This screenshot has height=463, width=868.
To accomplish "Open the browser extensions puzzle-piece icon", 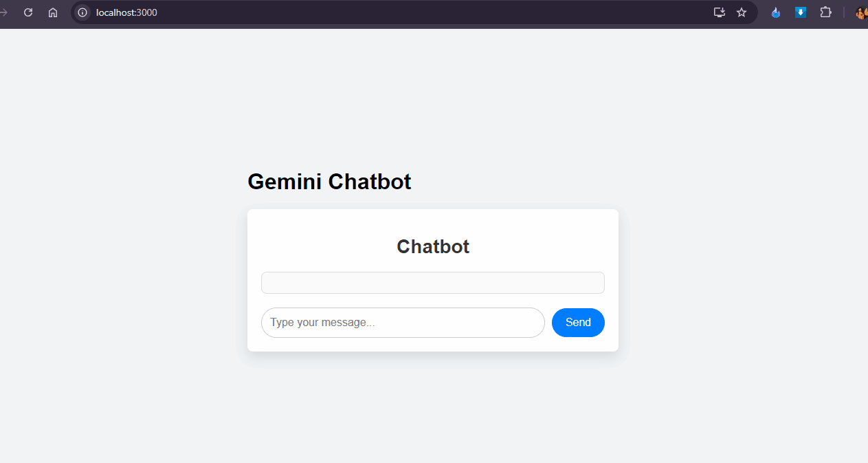I will [x=825, y=12].
